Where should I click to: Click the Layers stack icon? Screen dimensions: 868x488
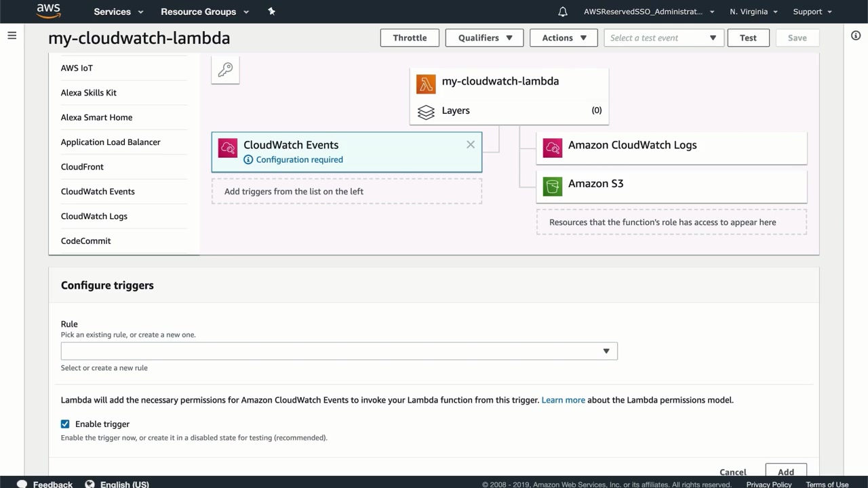point(426,111)
